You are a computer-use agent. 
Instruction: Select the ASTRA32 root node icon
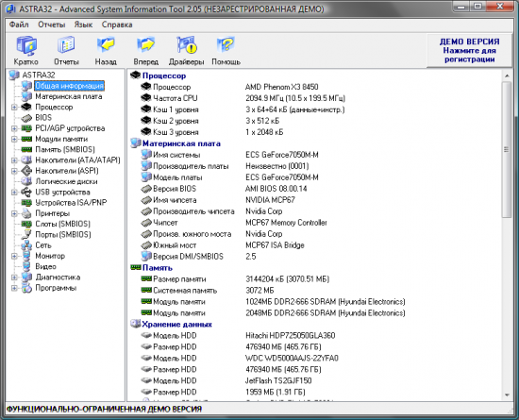click(14, 75)
